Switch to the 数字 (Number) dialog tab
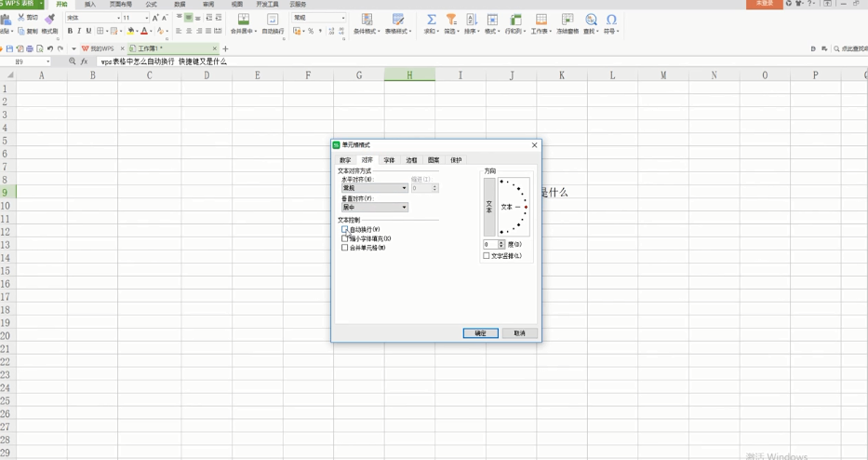 [345, 160]
